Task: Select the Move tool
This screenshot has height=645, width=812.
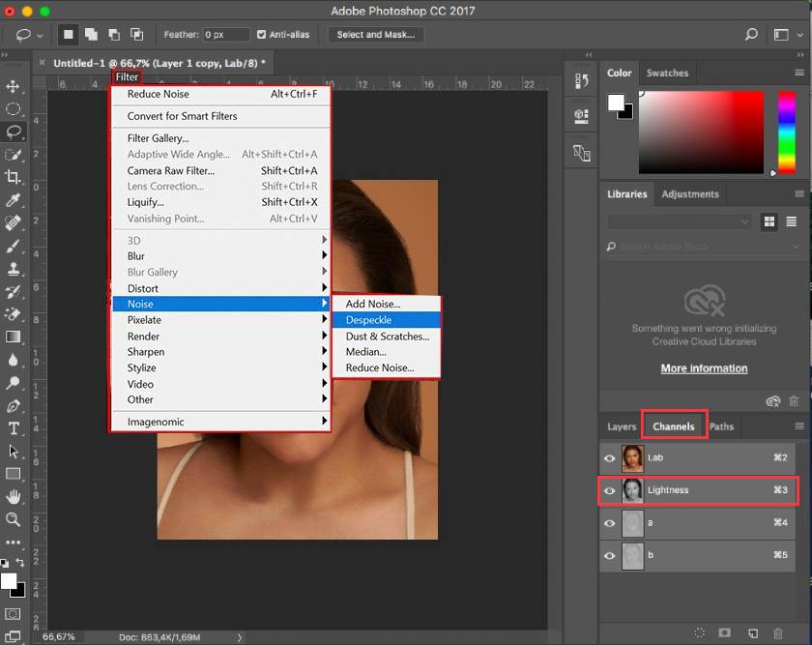Action: (x=14, y=86)
